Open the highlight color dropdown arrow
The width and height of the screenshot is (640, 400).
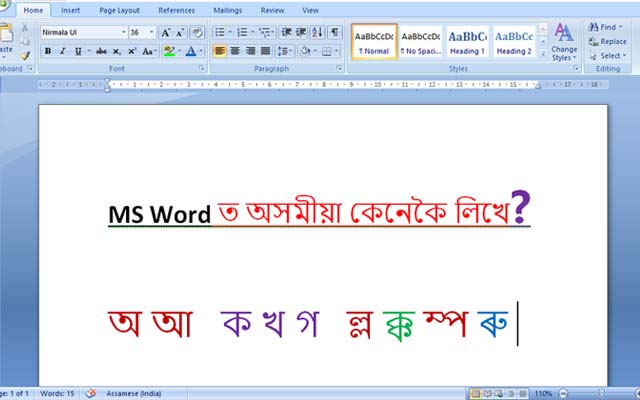pos(179,51)
